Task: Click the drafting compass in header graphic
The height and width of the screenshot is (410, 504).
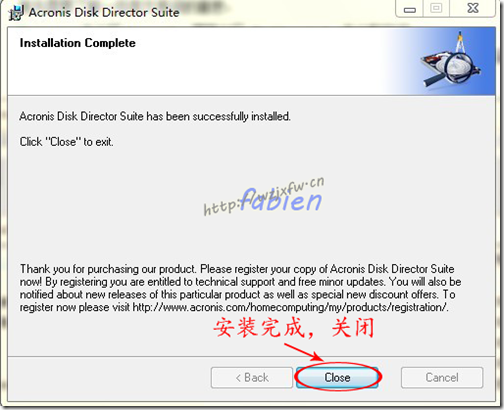Action: click(461, 41)
